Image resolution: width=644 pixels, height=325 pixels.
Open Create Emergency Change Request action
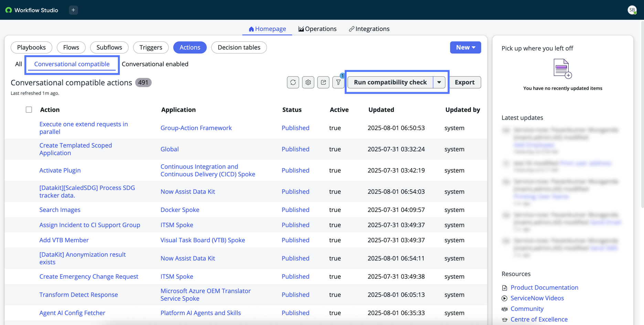point(89,276)
